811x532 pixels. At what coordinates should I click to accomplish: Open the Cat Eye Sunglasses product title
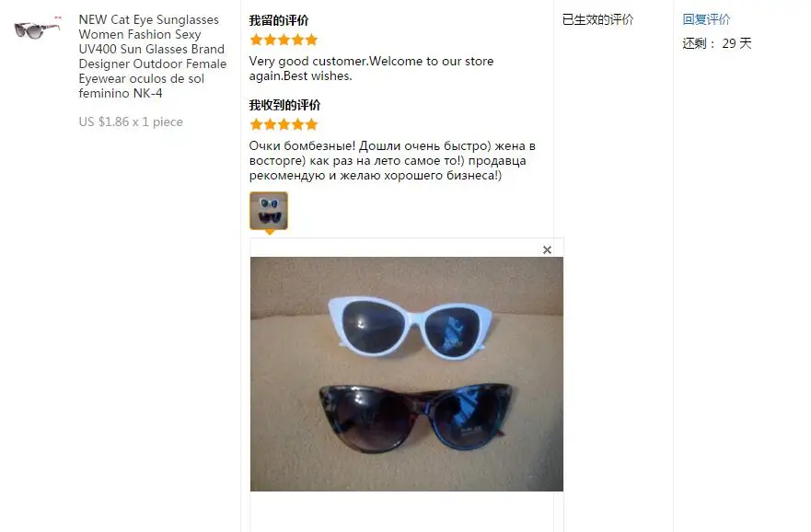pyautogui.click(x=153, y=56)
